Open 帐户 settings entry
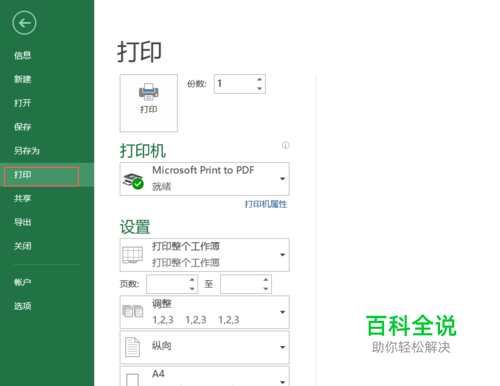 point(22,282)
